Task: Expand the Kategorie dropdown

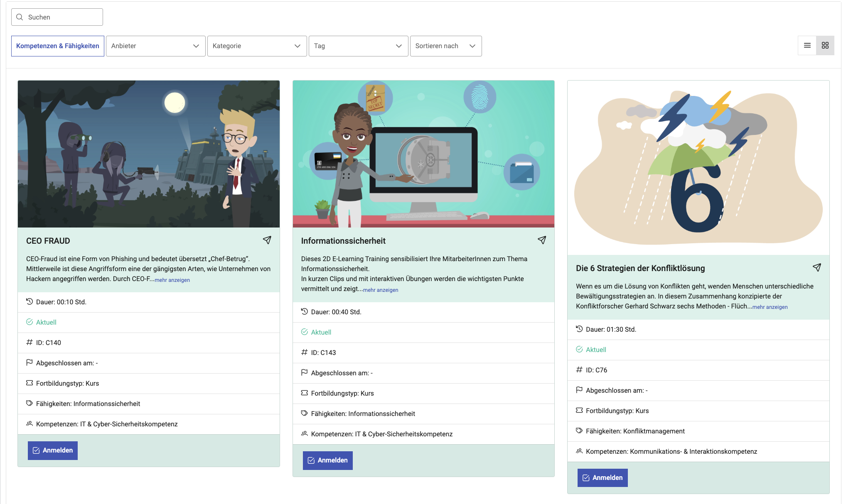Action: 257,46
